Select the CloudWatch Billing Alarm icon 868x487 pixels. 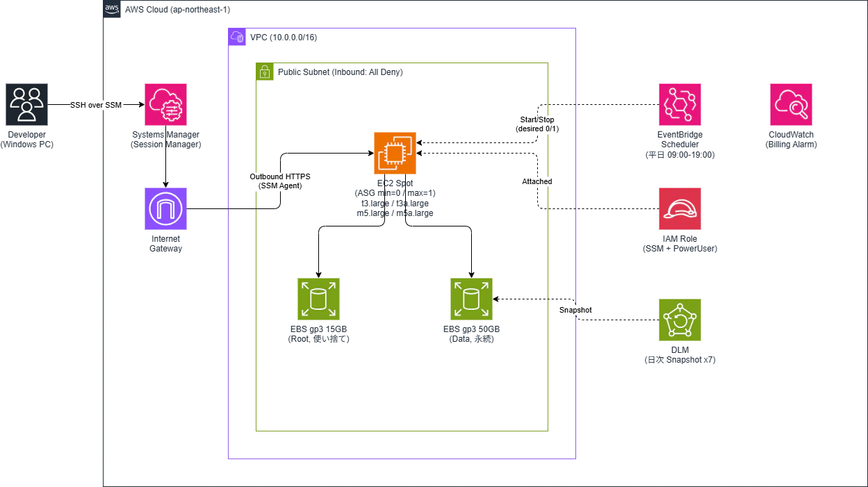pos(791,104)
